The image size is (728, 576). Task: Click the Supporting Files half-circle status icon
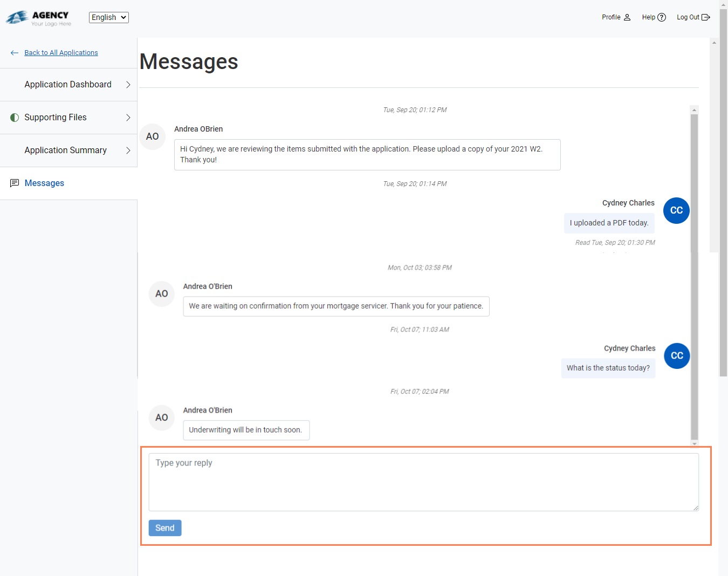pos(15,118)
